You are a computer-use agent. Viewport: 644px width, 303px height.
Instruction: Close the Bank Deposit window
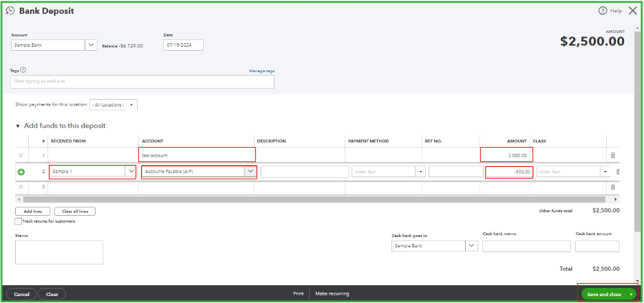(x=632, y=11)
